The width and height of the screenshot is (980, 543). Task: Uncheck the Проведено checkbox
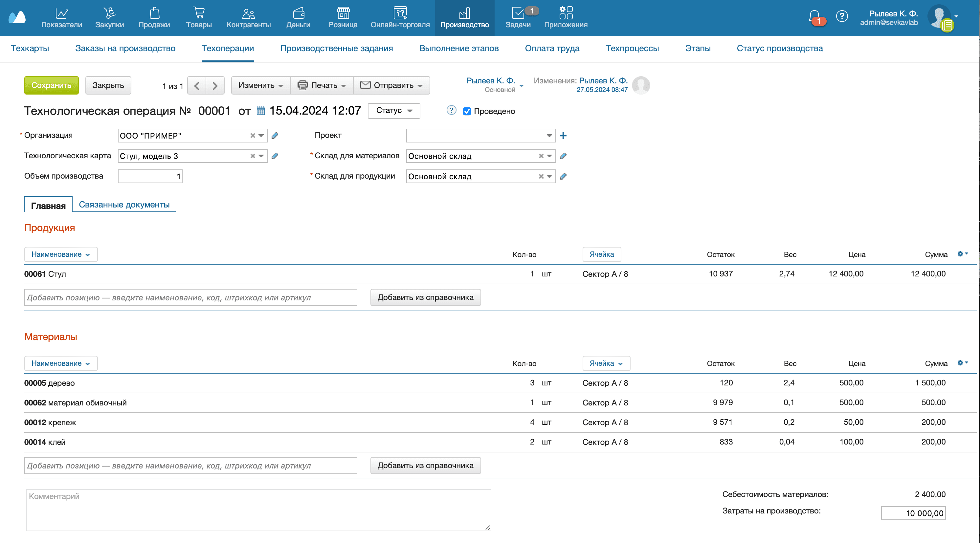pos(467,111)
